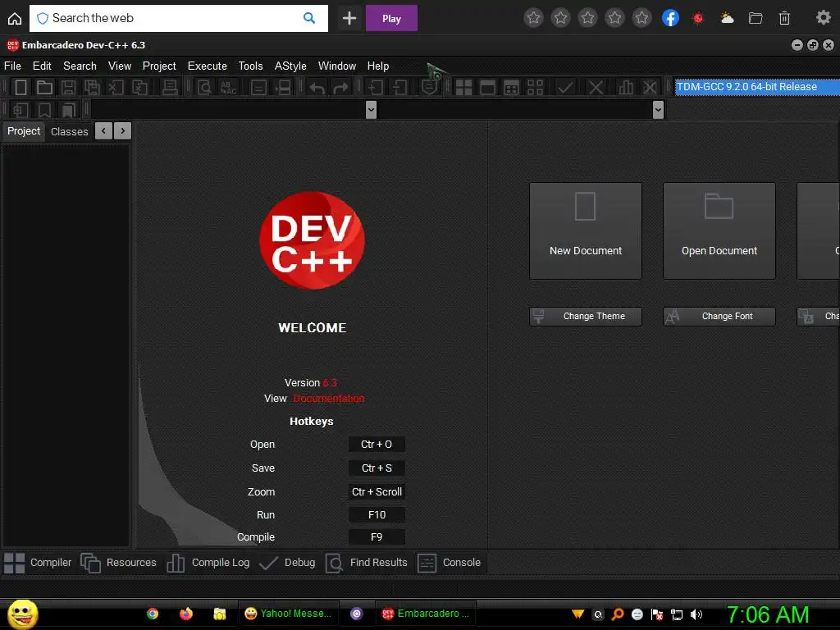Open the Search menu
The height and width of the screenshot is (630, 840).
tap(80, 66)
